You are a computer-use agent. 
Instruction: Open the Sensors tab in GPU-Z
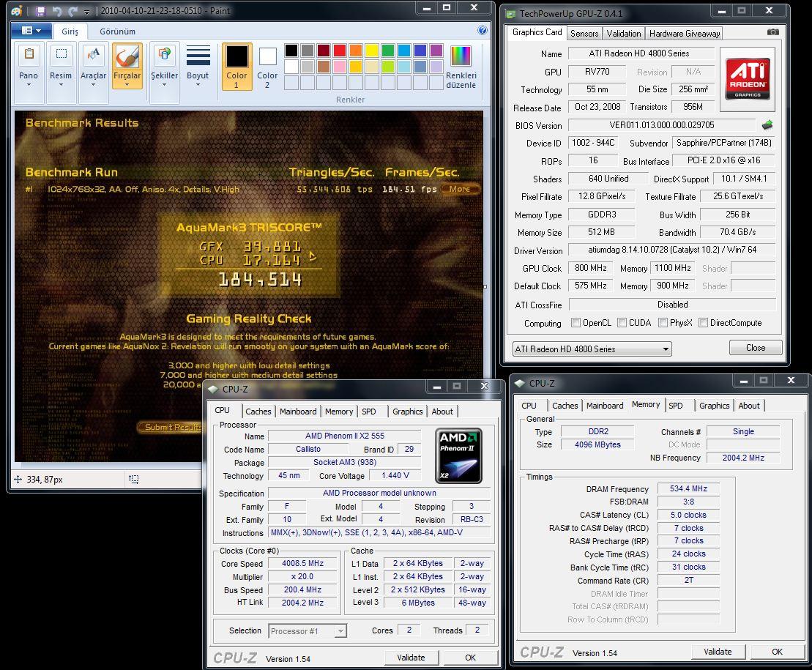point(584,34)
